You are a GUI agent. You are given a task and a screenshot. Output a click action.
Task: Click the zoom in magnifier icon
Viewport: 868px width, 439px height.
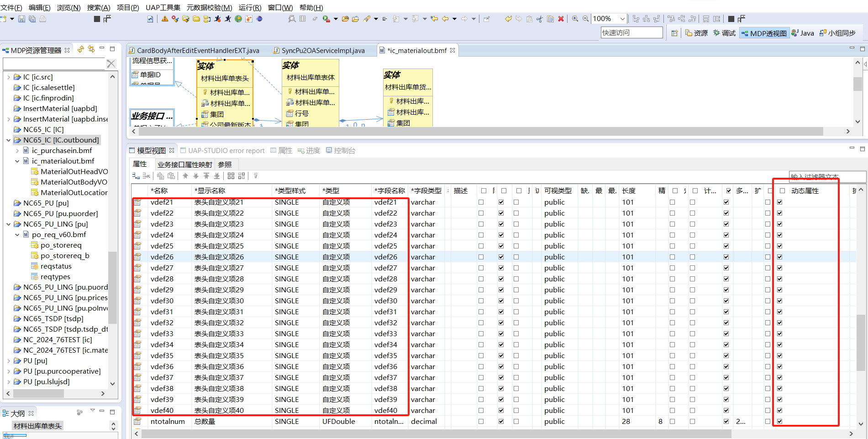coord(575,19)
